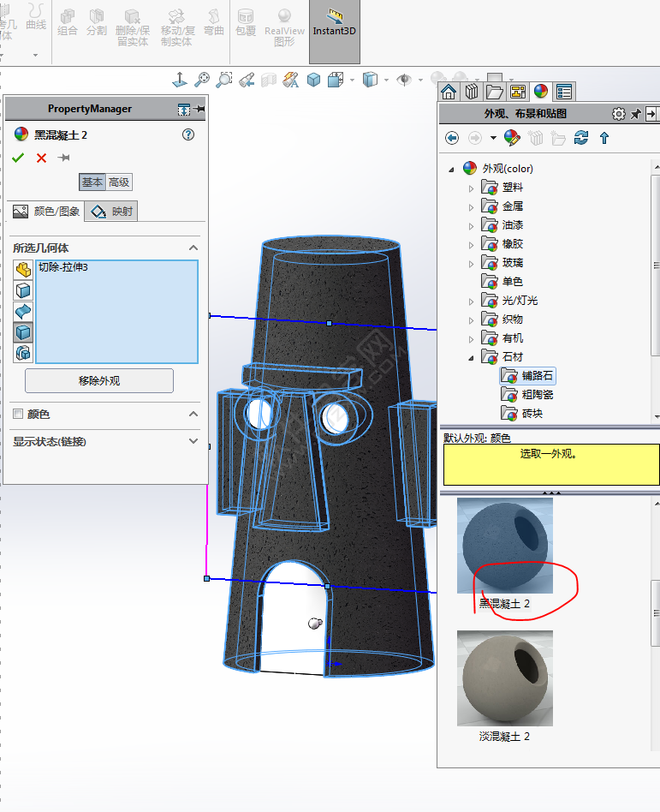Viewport: 660px width, 812px height.
Task: Open the Appearances color ball tab
Action: pyautogui.click(x=540, y=92)
